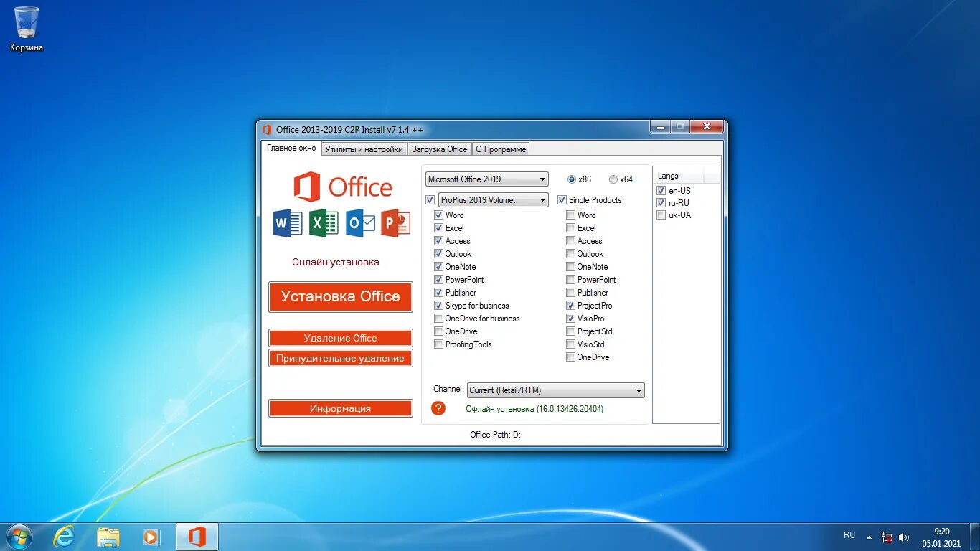The height and width of the screenshot is (551, 980).
Task: Open Windows Explorer from the taskbar
Action: click(108, 537)
